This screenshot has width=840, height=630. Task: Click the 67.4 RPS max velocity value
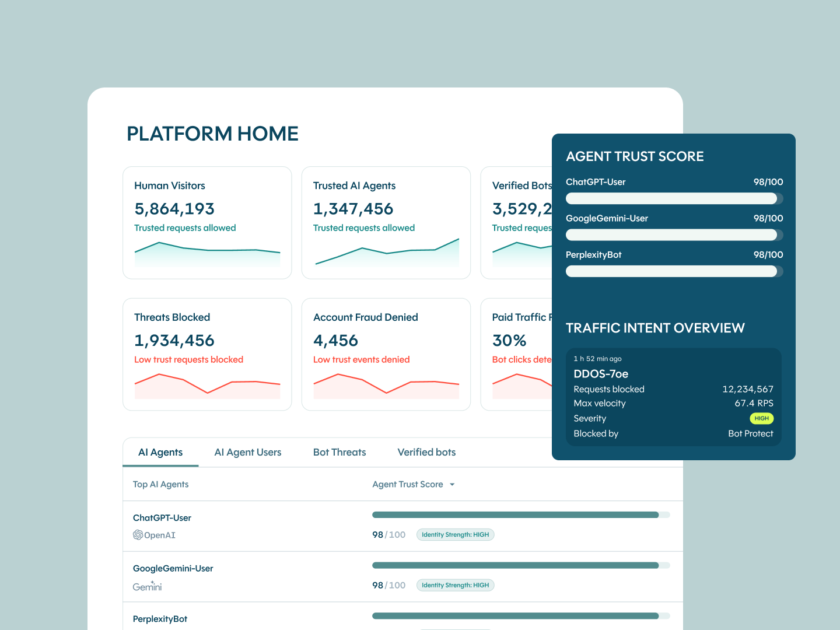[754, 403]
